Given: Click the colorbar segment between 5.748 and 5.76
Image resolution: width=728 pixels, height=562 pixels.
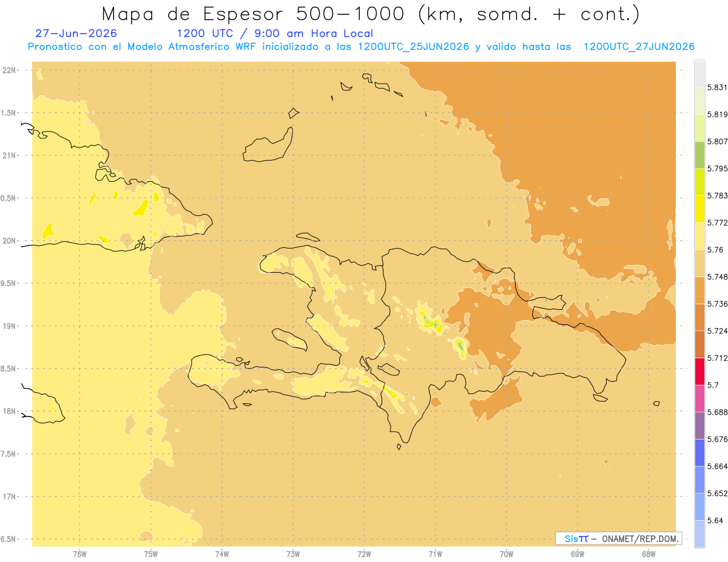Looking at the screenshot, I should tap(699, 263).
